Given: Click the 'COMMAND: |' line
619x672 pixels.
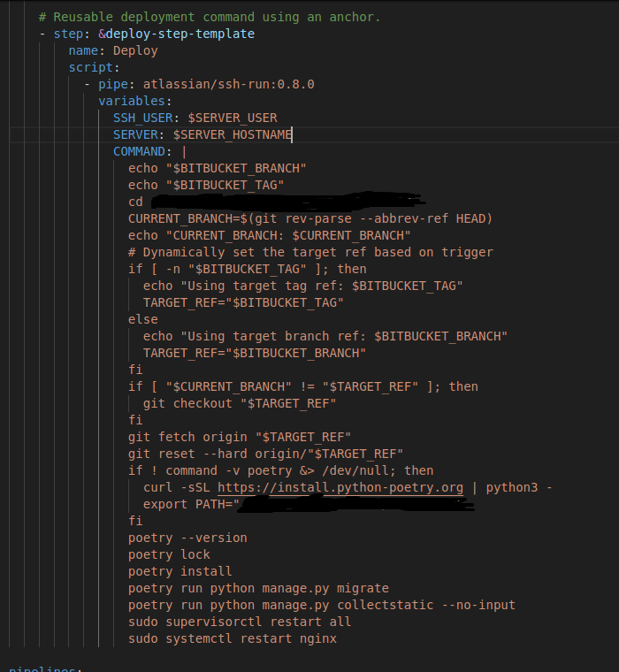Looking at the screenshot, I should pos(149,152).
